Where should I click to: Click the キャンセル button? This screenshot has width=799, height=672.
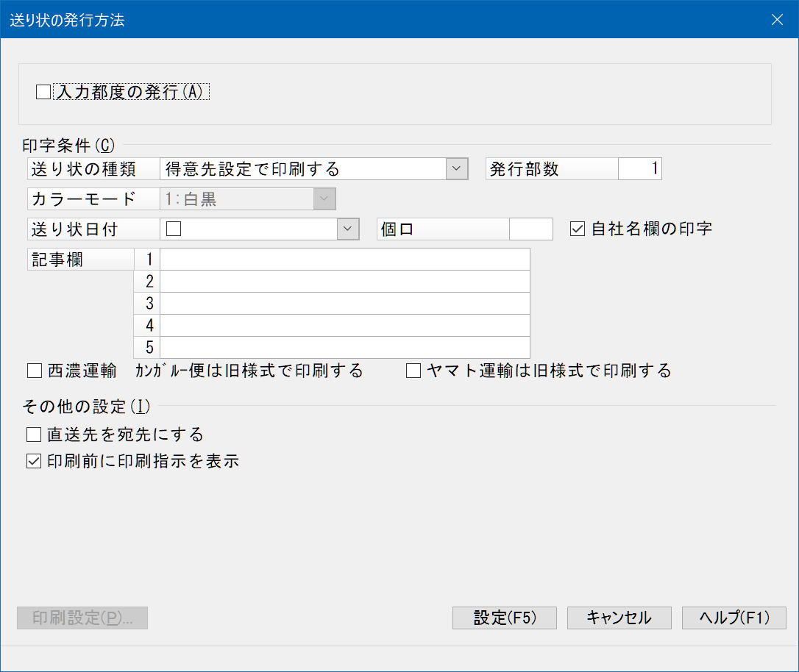coord(619,618)
